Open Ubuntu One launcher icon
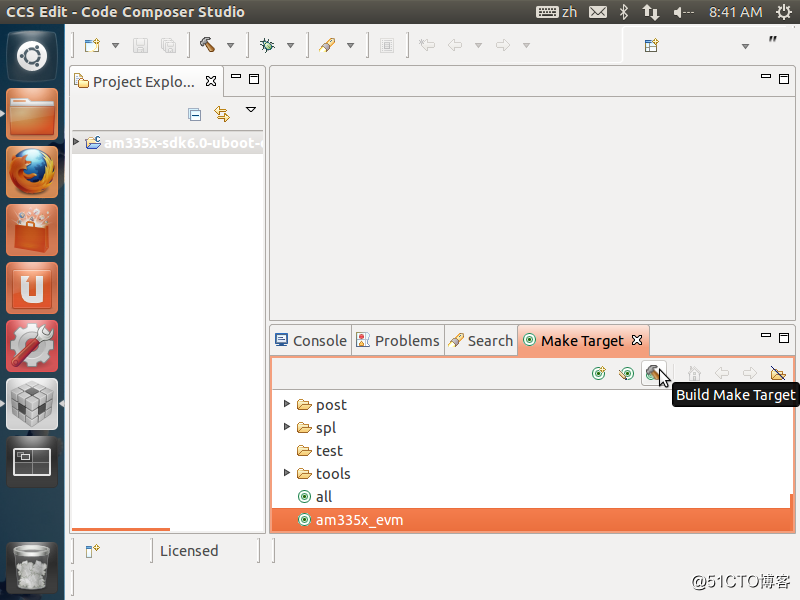 (x=32, y=288)
